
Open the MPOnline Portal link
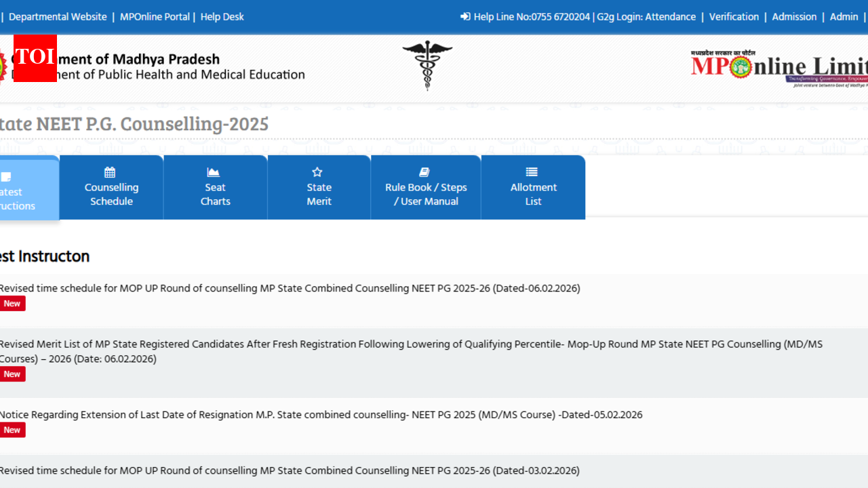coord(155,16)
